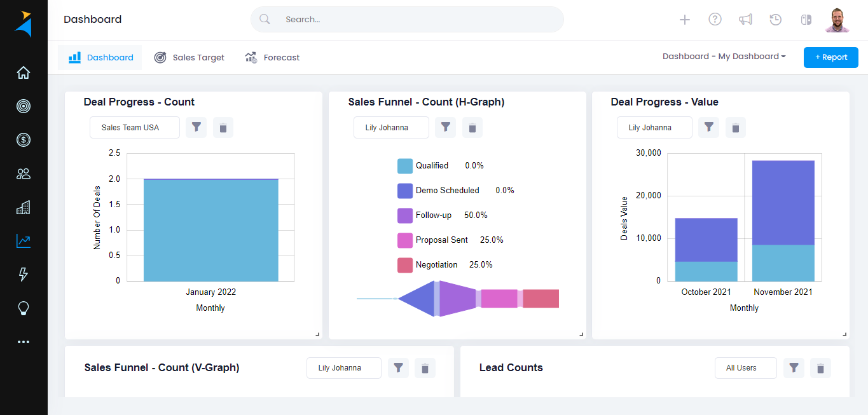Toggle the filter on the Lead Counts widget
This screenshot has width=868, height=415.
click(794, 367)
